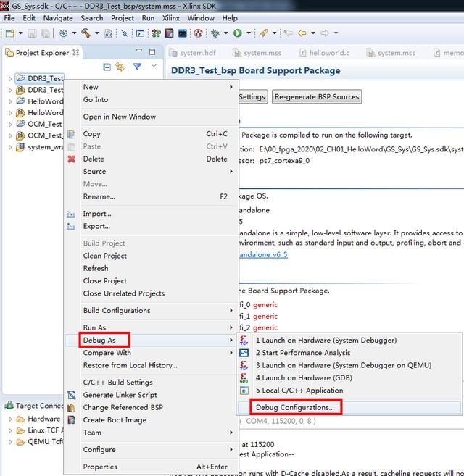
Task: Select Close Unrelated Projects entry
Action: [151, 293]
